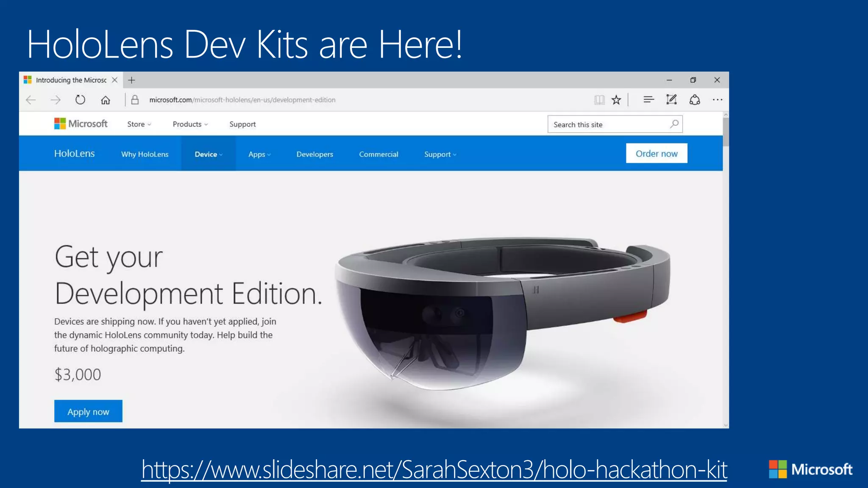Click the Microsoft logo on the site header
Screen dimensions: 868x488
[x=81, y=124]
